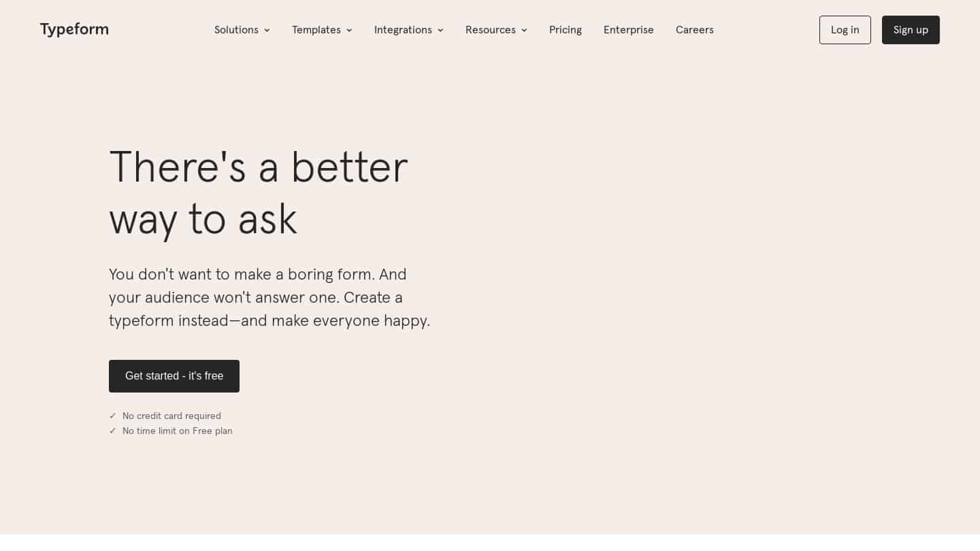980x551 pixels.
Task: Click the Sign up button
Action: pyautogui.click(x=911, y=30)
